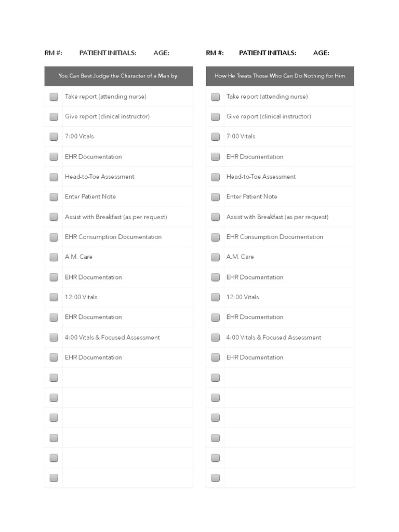Click right-side 'PATIENT INITIALS:' field label
Viewport: 399px width, 532px height.
268,53
